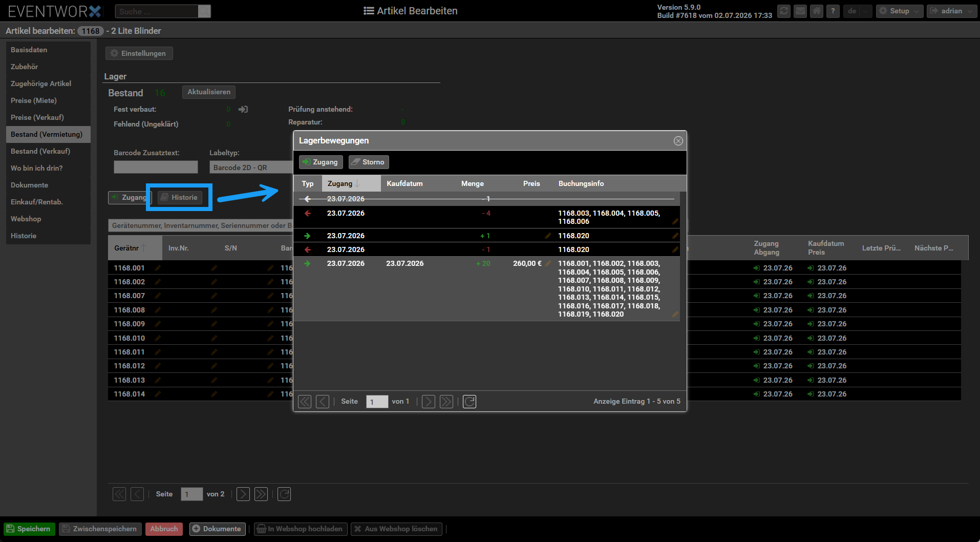Open the Zubehör section
The image size is (980, 542).
[x=48, y=67]
